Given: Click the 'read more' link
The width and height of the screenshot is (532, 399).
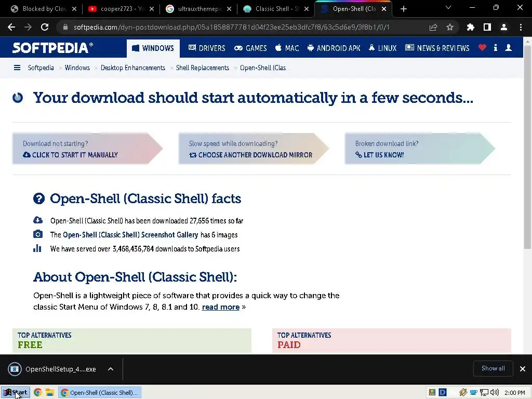Looking at the screenshot, I should pyautogui.click(x=220, y=307).
